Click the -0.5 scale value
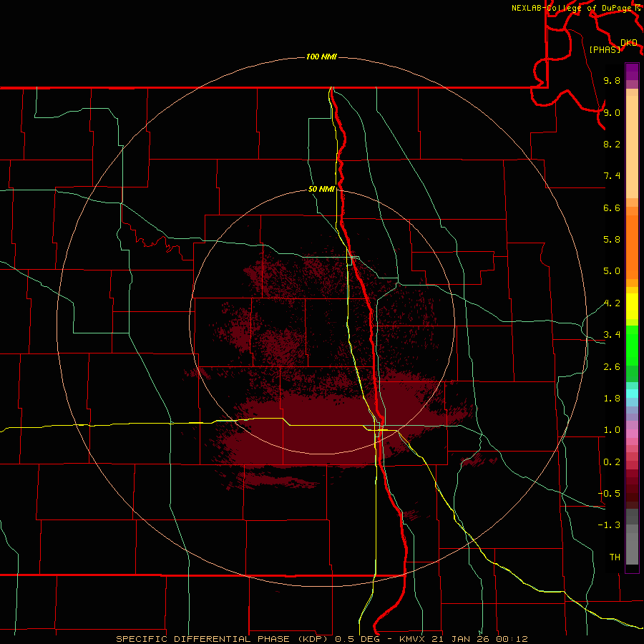Image resolution: width=644 pixels, height=644 pixels. click(609, 493)
